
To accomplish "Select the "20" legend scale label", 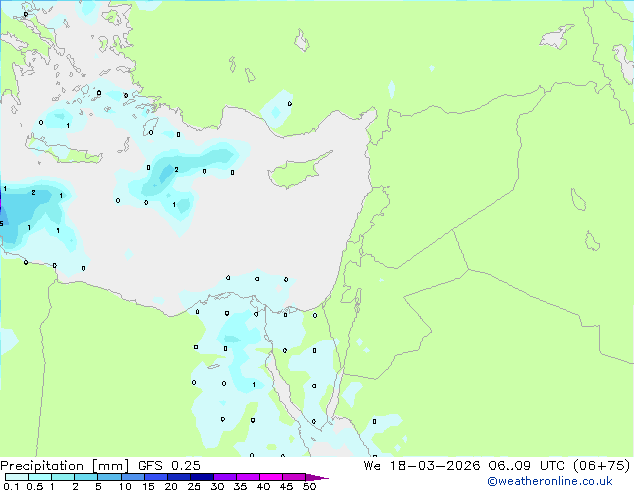I will click(x=171, y=486).
